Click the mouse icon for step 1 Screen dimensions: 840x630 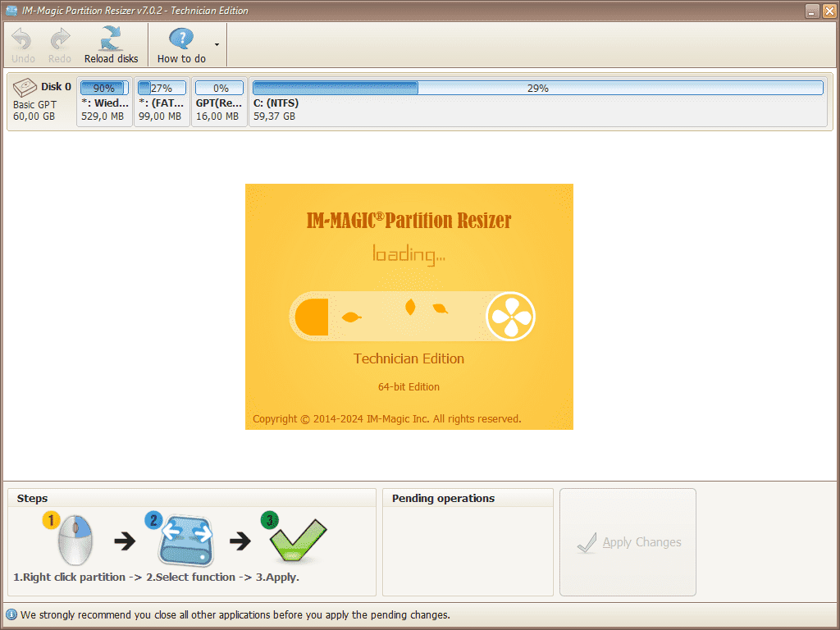[x=74, y=539]
